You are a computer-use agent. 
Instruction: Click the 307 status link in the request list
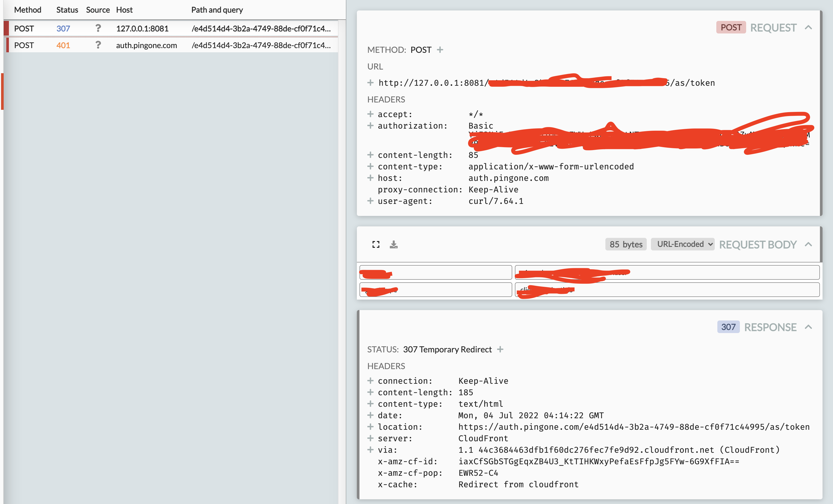(63, 28)
